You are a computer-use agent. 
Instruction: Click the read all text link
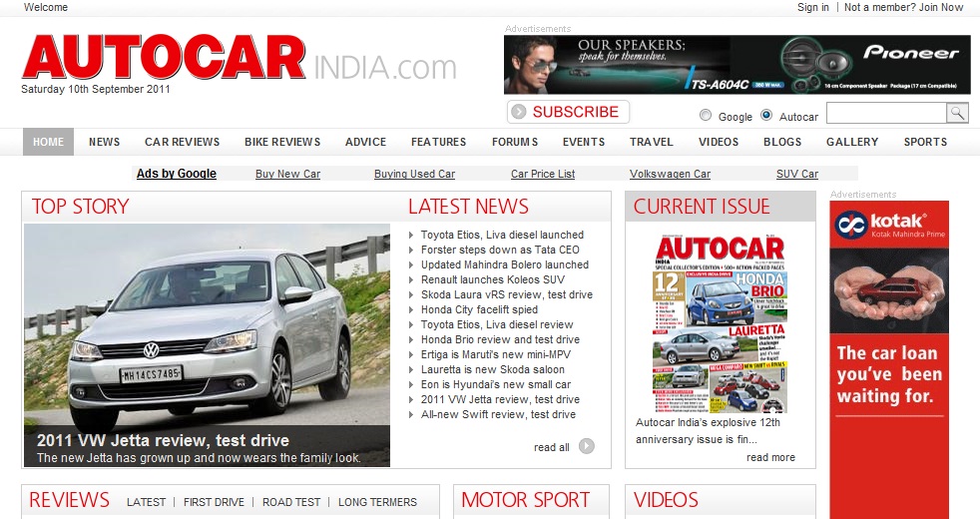click(551, 448)
